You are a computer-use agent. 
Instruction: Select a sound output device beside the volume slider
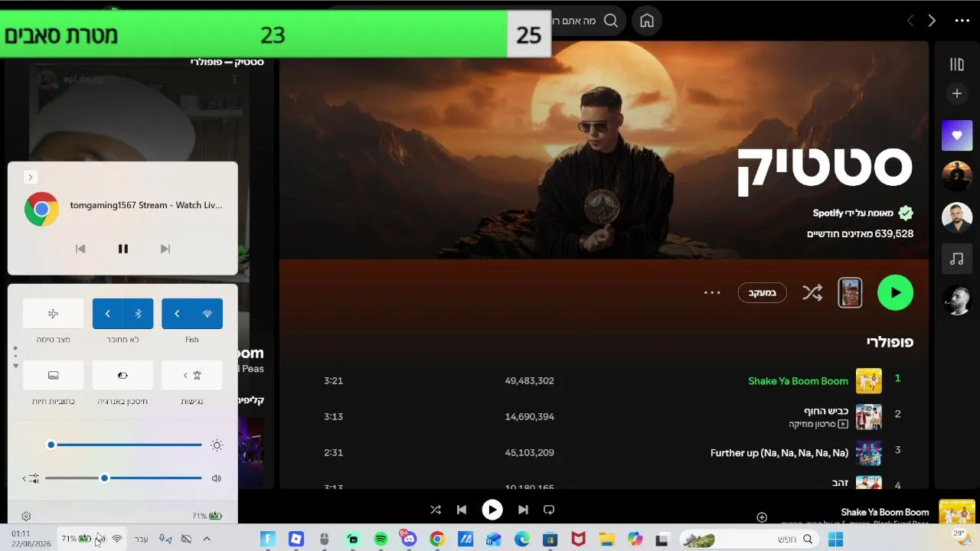[x=29, y=478]
